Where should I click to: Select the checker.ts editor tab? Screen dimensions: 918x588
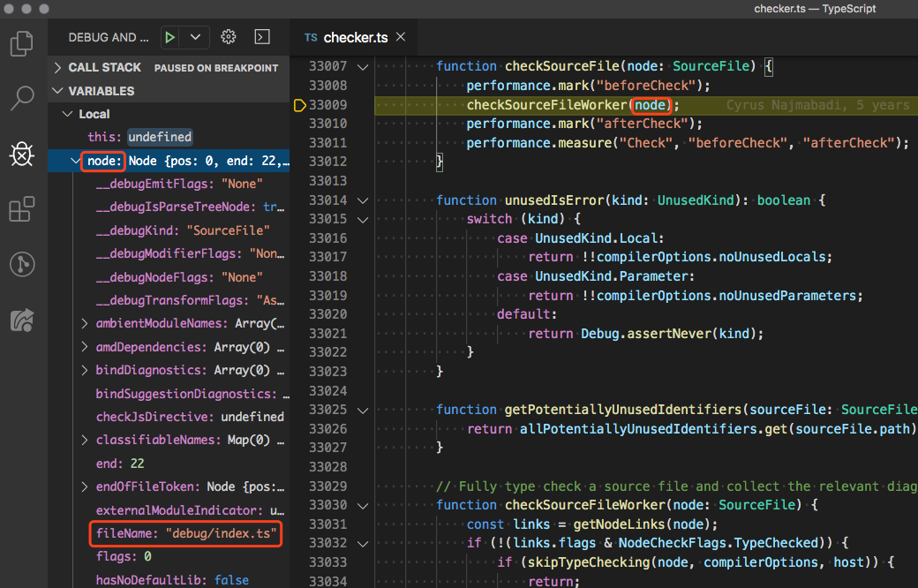click(x=355, y=37)
